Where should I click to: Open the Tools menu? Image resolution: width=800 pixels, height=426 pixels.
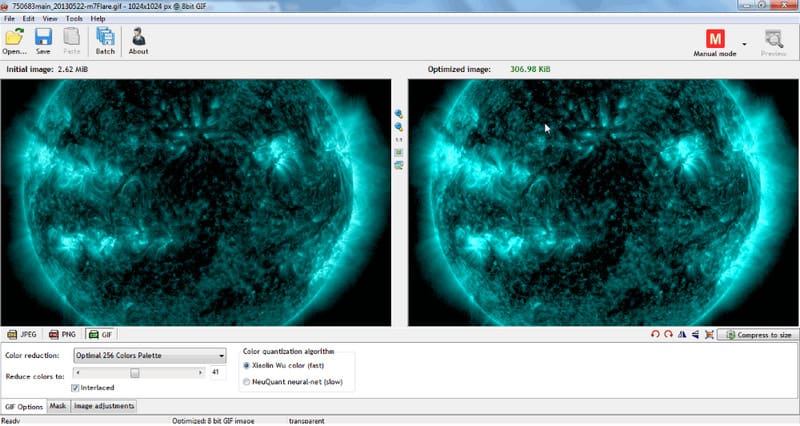pos(74,18)
